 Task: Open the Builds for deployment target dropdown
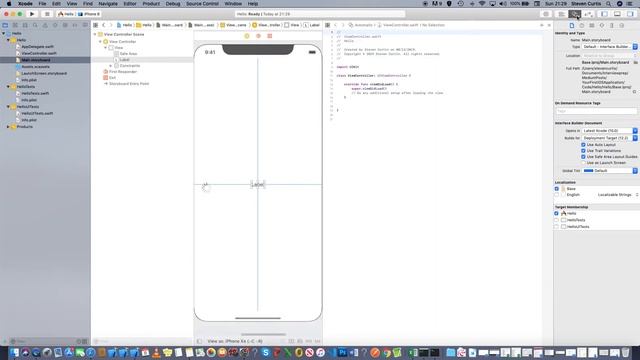point(609,138)
